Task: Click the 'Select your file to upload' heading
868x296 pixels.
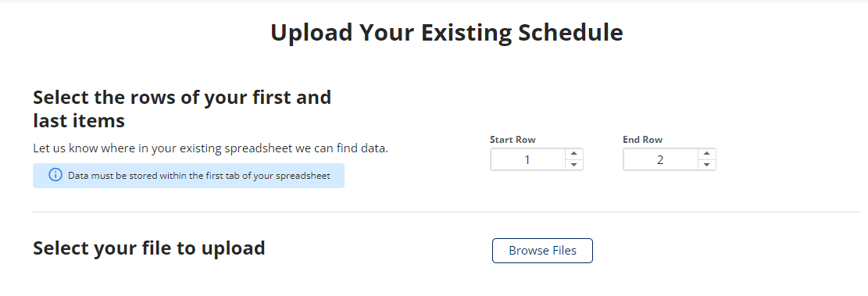Action: (149, 248)
